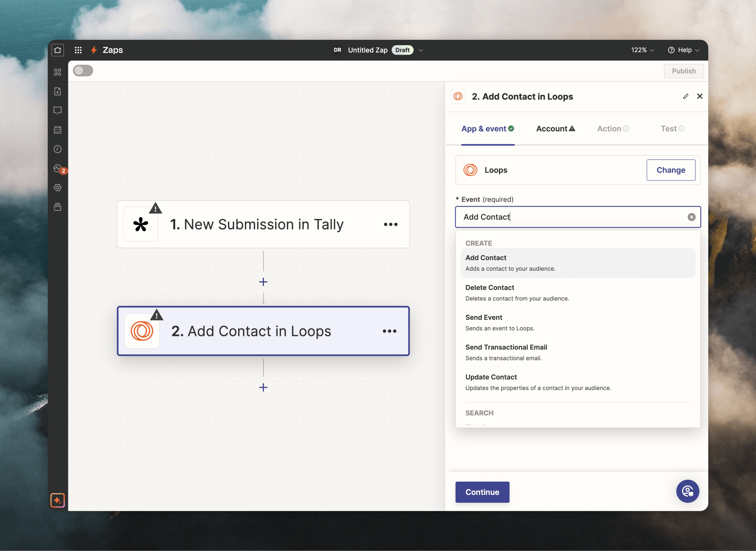Click the Loops logo in panel header

[x=458, y=97]
